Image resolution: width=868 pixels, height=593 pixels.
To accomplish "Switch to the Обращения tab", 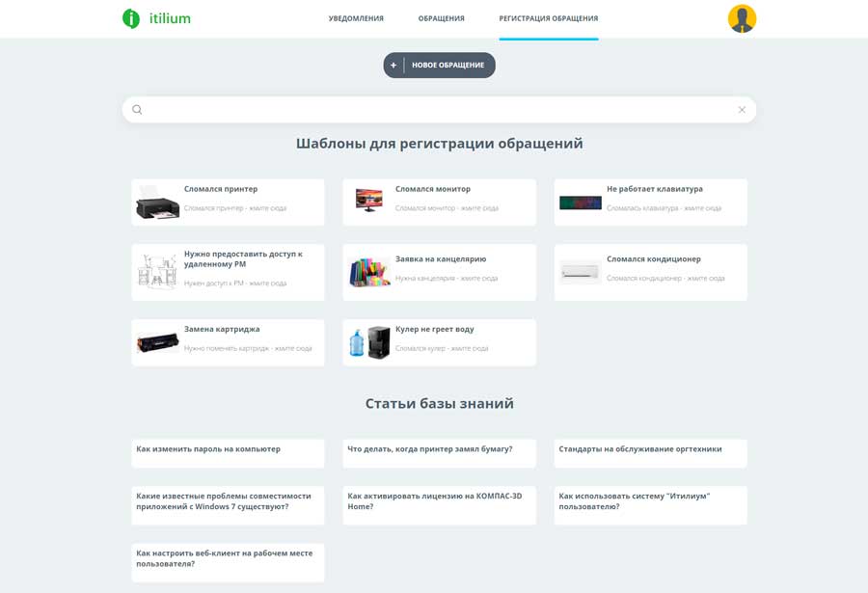I will [x=441, y=18].
